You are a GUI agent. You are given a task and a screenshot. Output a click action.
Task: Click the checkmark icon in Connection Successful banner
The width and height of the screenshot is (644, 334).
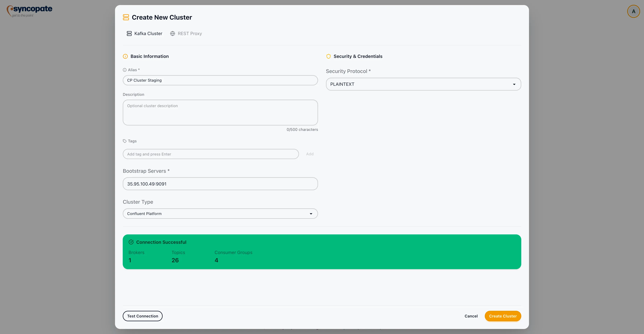[131, 242]
